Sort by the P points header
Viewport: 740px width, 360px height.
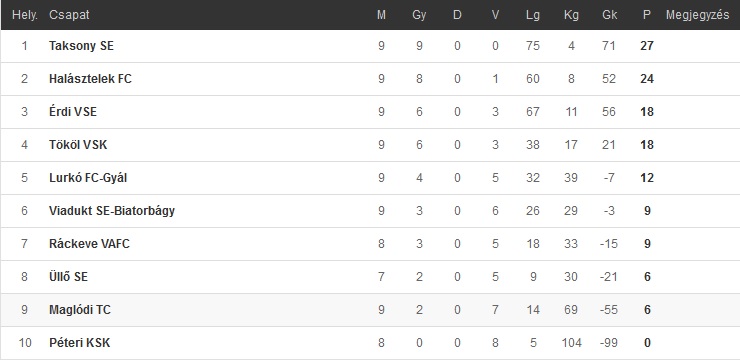pyautogui.click(x=647, y=15)
